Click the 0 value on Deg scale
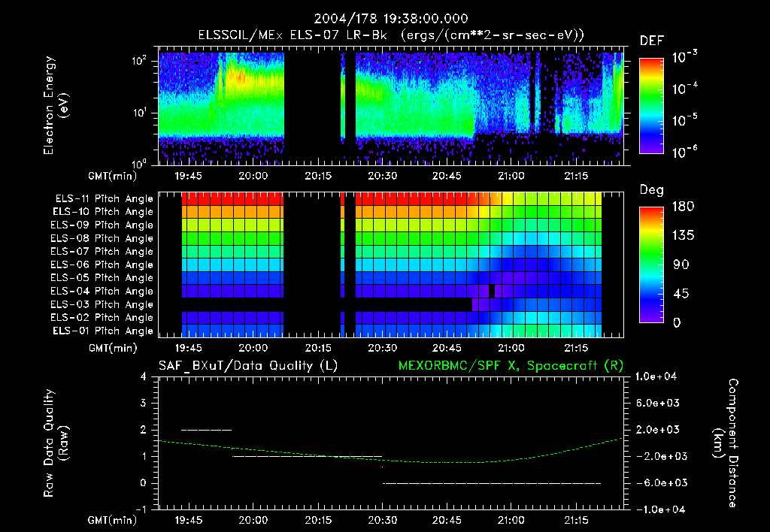 pos(677,323)
